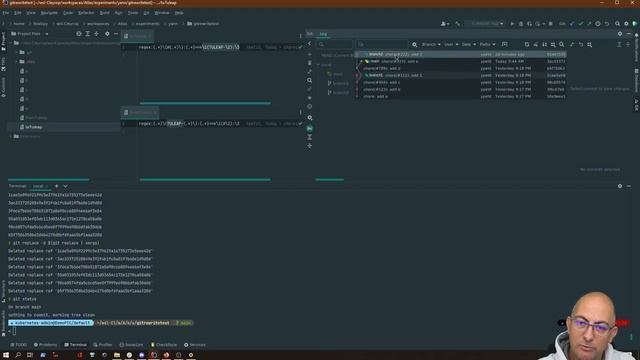Open the Problems tool window
The height and width of the screenshot is (360, 640).
click(45, 345)
